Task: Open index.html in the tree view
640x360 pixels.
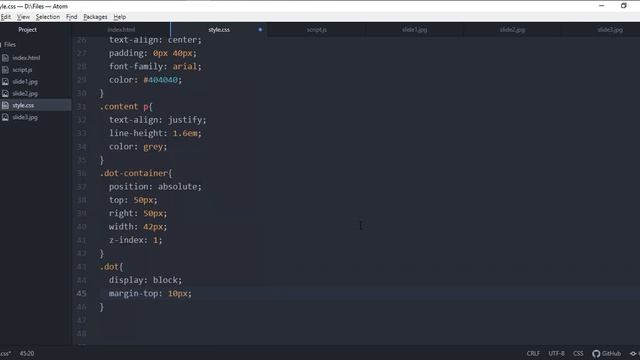Action: 26,58
